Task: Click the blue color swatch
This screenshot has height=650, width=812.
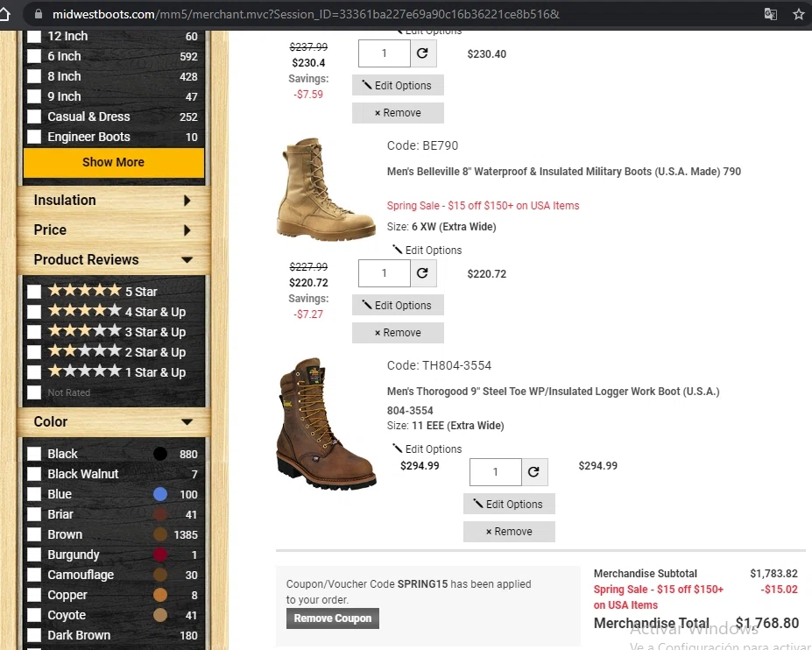Action: coord(160,495)
